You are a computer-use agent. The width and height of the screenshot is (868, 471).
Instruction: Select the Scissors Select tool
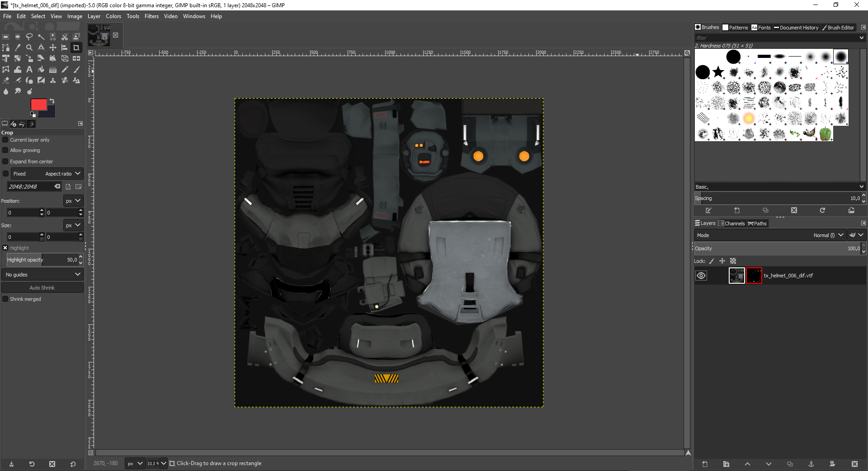[65, 37]
